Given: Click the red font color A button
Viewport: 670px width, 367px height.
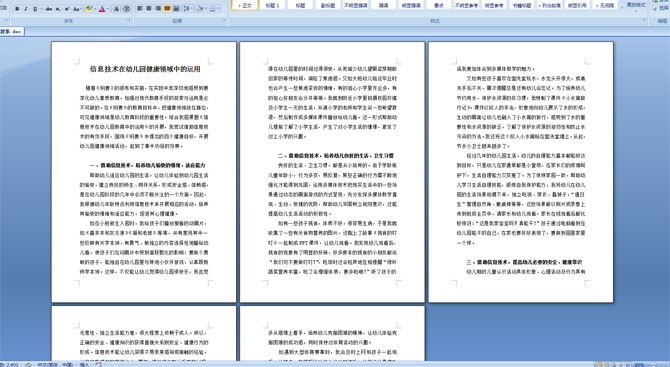Looking at the screenshot, I should point(102,9).
